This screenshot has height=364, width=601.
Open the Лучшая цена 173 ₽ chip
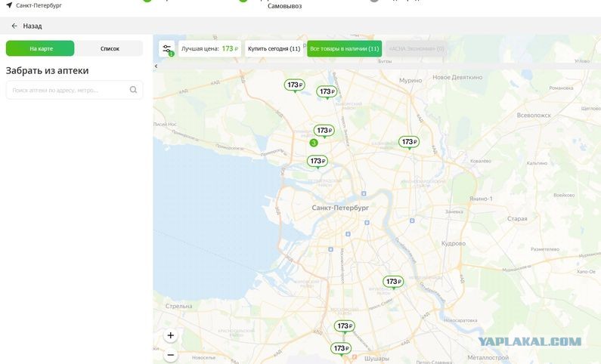click(x=209, y=48)
